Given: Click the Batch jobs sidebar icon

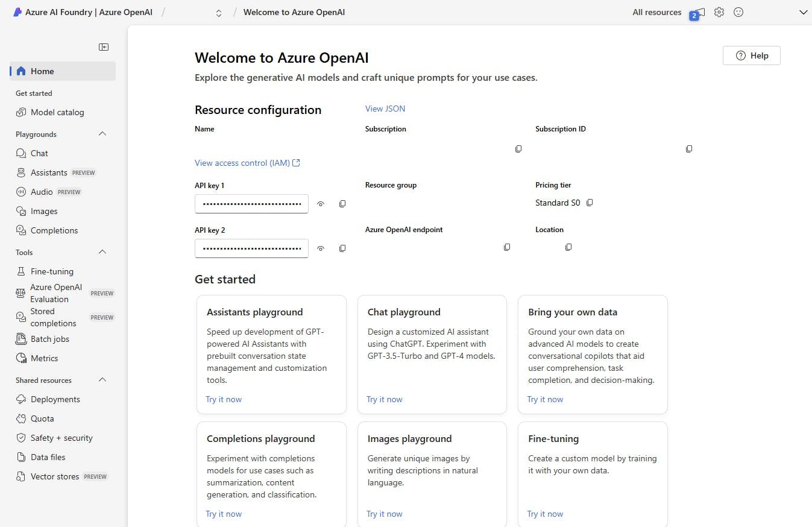Looking at the screenshot, I should [x=21, y=339].
